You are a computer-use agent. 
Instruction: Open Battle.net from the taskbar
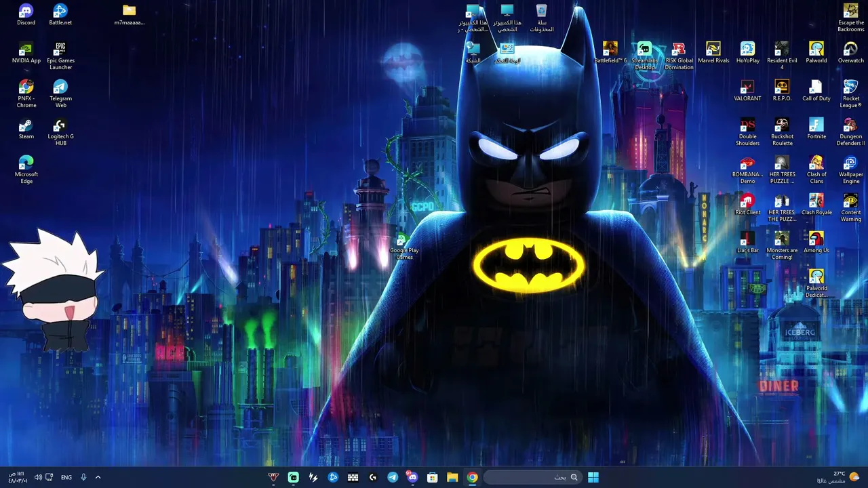coord(333,477)
